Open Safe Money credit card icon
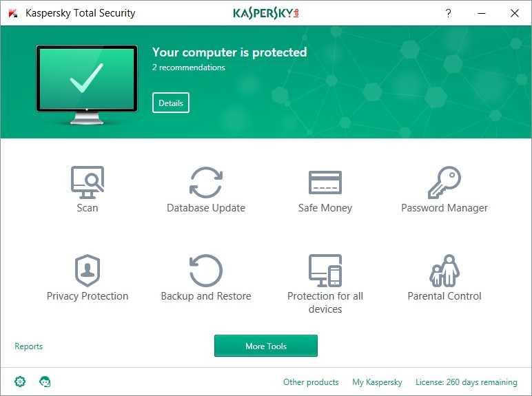Viewport: 532px width, 396px height. [x=325, y=182]
